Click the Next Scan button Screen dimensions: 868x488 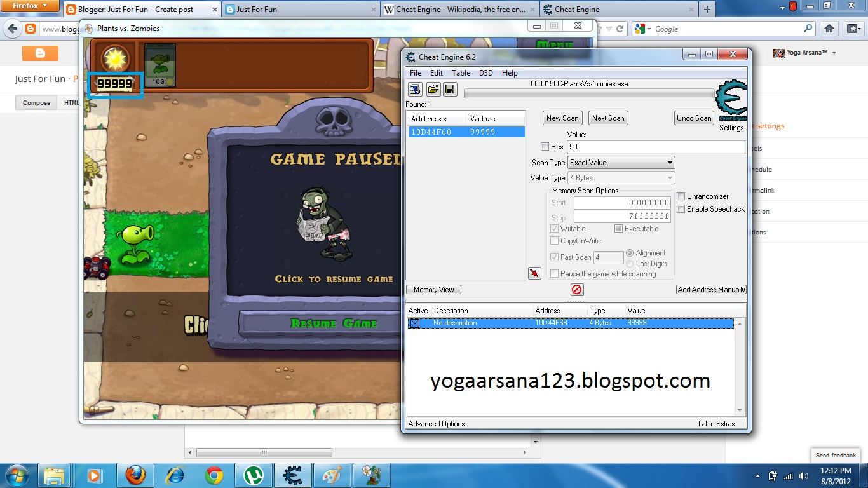tap(608, 118)
